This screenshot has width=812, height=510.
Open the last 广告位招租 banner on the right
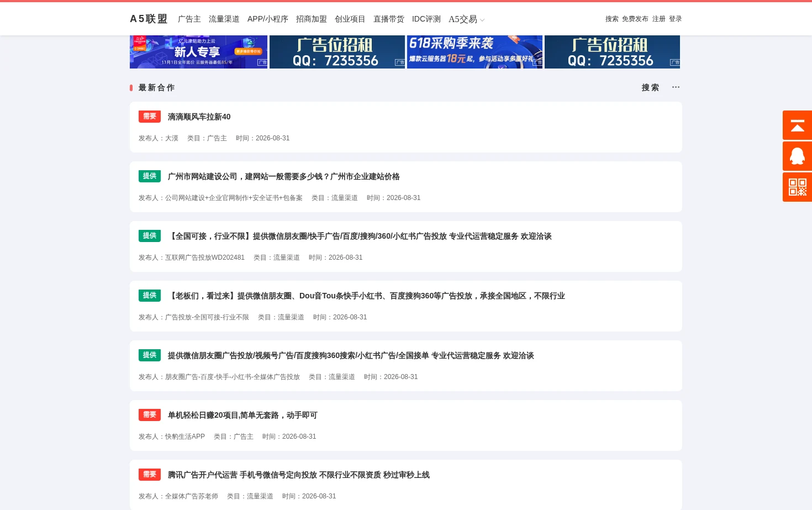(x=612, y=52)
